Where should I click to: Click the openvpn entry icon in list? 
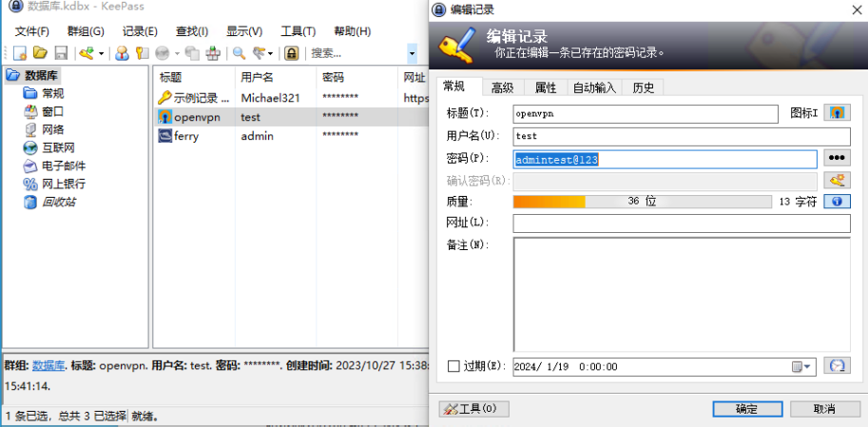[164, 117]
